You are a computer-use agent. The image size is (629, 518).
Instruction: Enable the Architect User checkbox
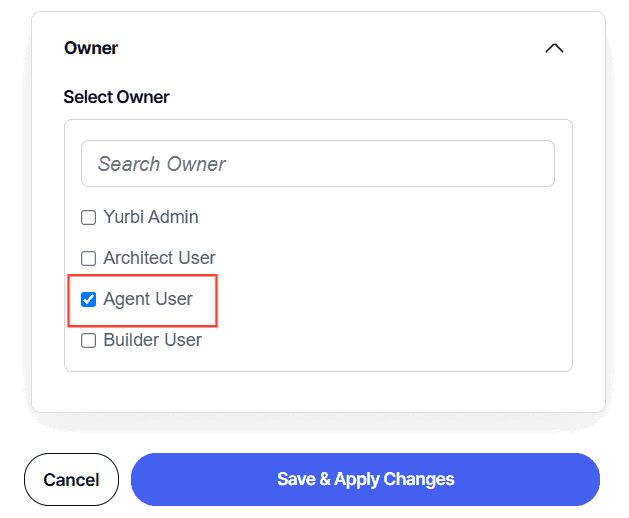click(x=89, y=259)
